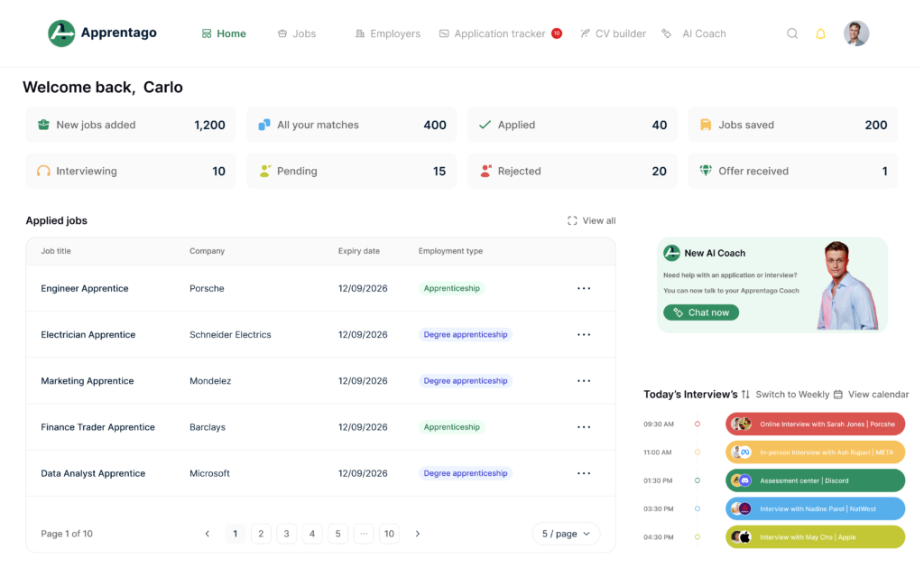
Task: Click the pagination ellipsis button
Action: (364, 534)
